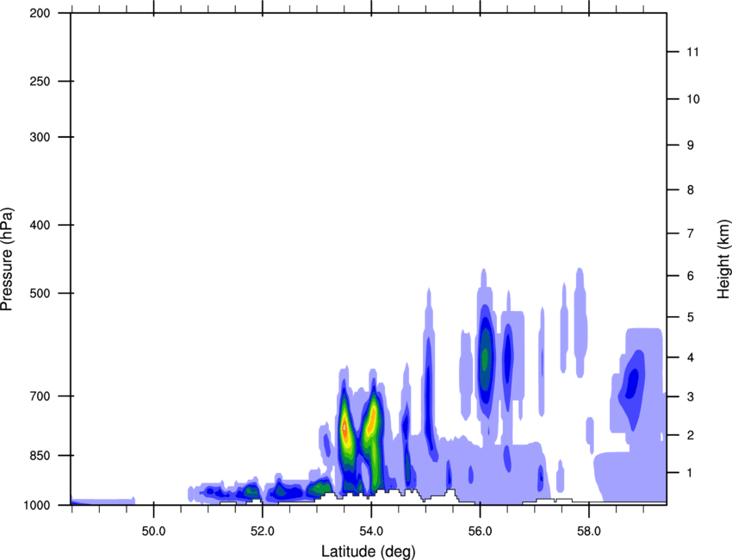732x560 pixels.
Task: Click the 9 km height label
Action: [691, 146]
